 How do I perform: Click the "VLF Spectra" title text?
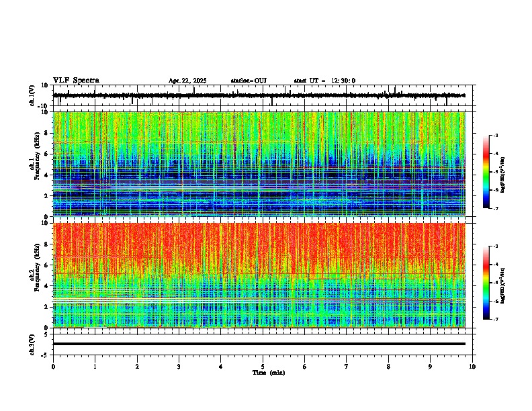click(x=76, y=81)
